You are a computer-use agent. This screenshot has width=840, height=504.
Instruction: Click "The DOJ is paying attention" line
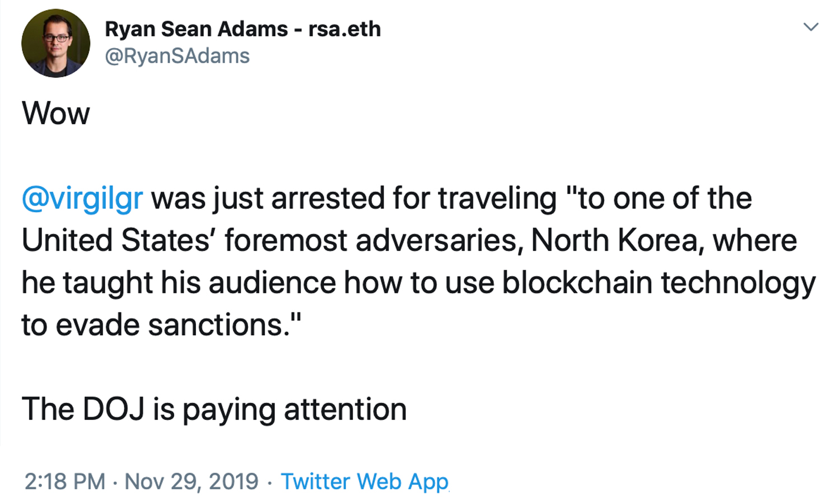(x=214, y=409)
